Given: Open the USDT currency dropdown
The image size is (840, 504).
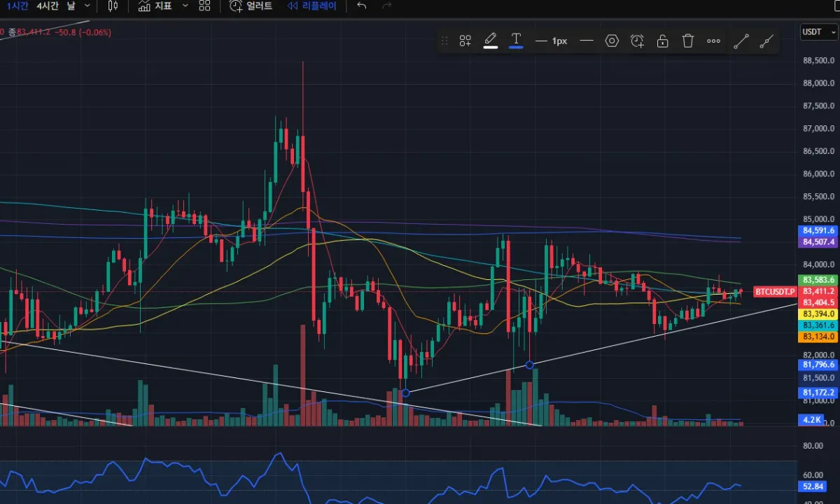Looking at the screenshot, I should coord(817,31).
